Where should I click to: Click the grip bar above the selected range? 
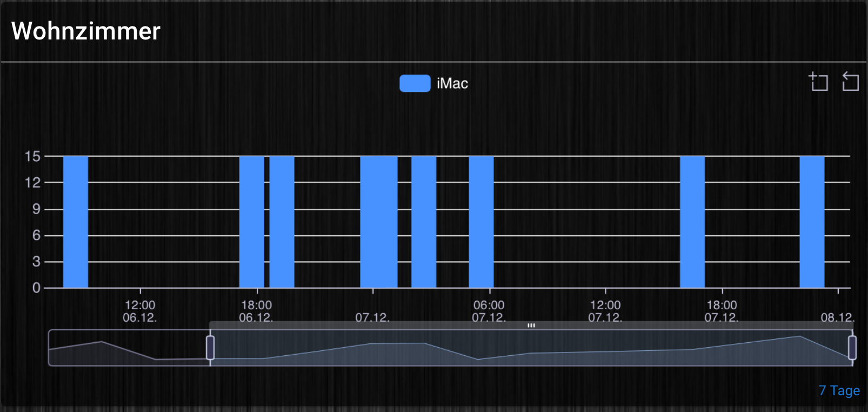[531, 325]
